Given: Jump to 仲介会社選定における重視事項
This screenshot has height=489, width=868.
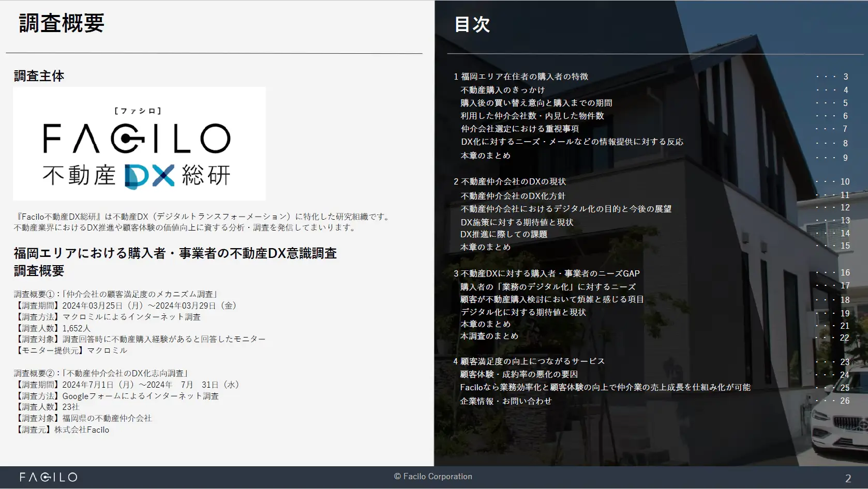Looking at the screenshot, I should [x=519, y=129].
